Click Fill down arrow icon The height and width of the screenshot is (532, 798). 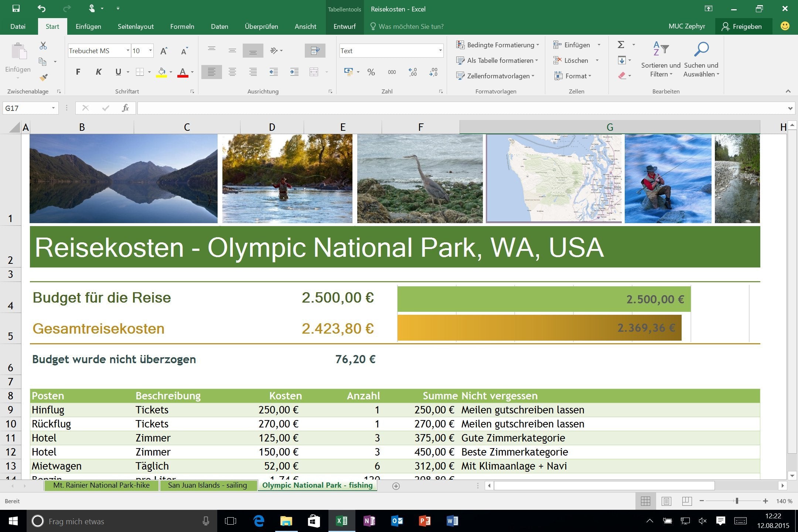click(622, 60)
